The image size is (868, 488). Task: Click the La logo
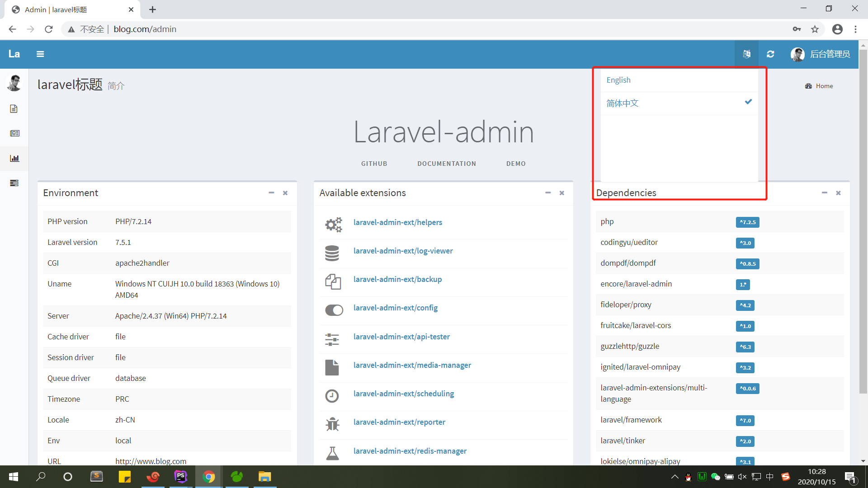[x=14, y=54]
